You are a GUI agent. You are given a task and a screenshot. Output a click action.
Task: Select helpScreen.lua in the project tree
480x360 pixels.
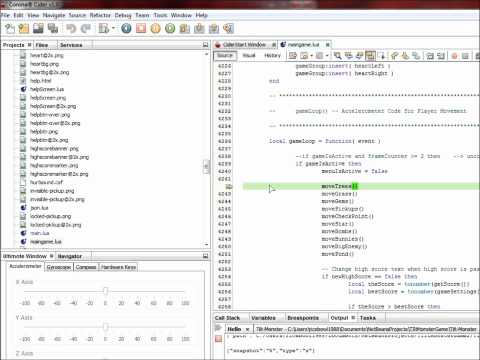coord(47,89)
